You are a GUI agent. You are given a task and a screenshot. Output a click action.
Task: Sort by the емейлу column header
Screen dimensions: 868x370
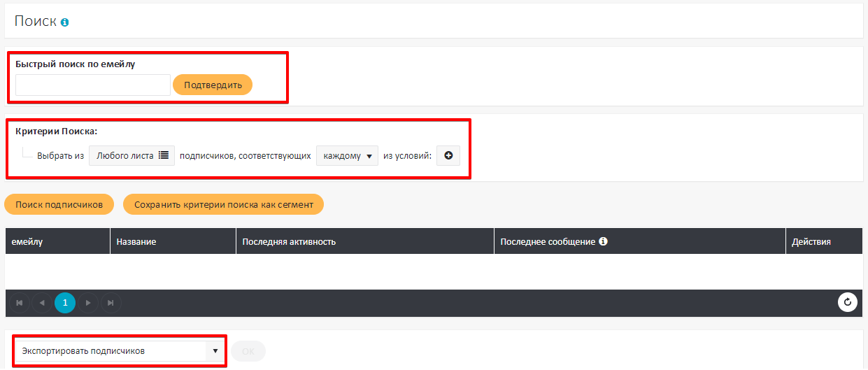click(x=28, y=241)
